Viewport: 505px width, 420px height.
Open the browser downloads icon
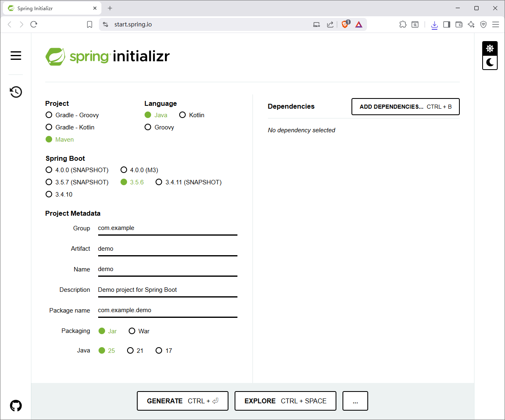pos(435,25)
